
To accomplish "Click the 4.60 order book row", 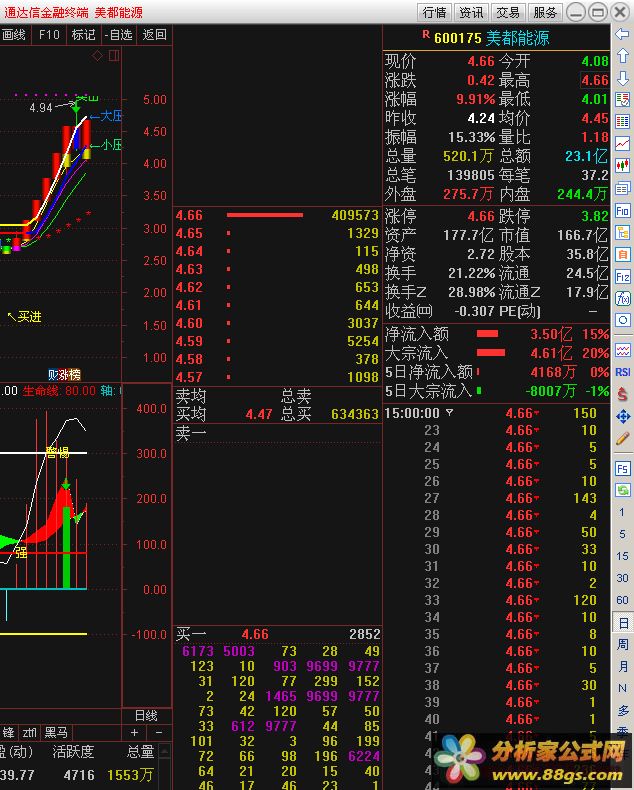I will point(277,323).
